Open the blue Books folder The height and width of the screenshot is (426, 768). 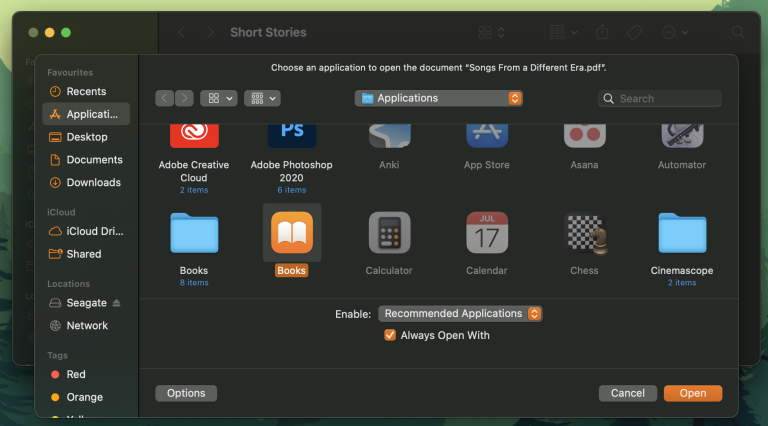[x=194, y=233]
